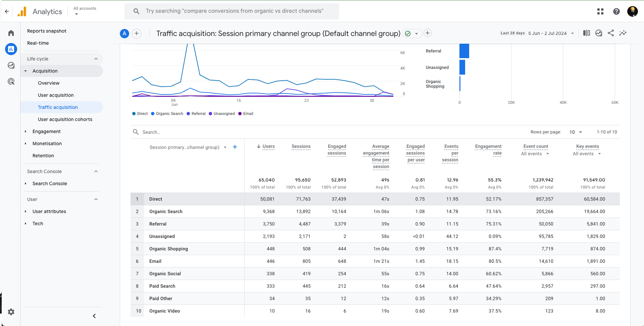
Task: Expand the Tech tree item
Action: point(26,223)
